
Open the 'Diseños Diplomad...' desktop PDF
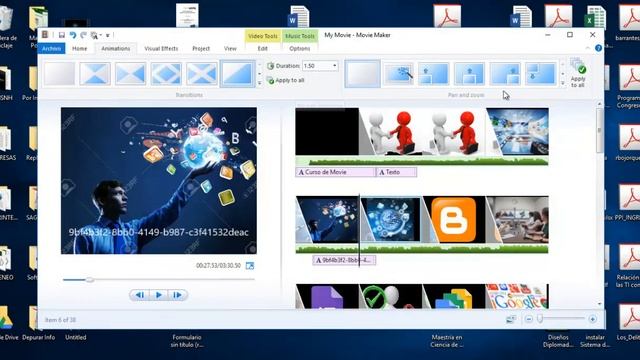tap(558, 341)
